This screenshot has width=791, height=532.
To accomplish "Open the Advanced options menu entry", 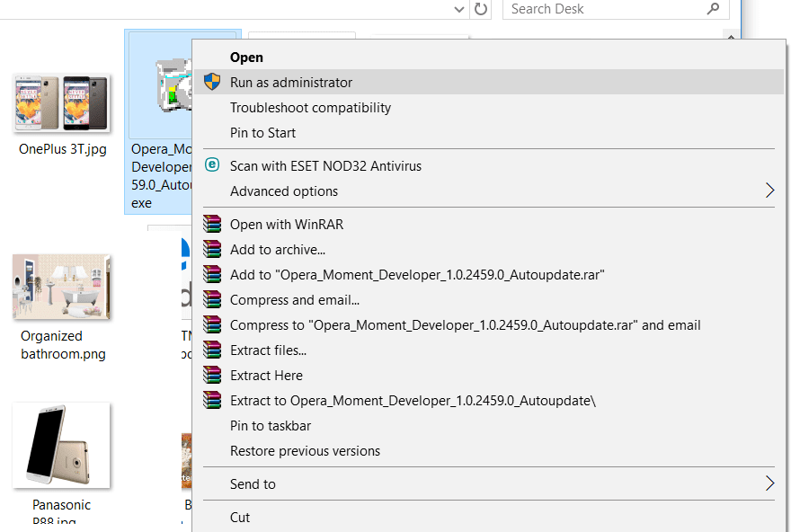I will pyautogui.click(x=488, y=191).
